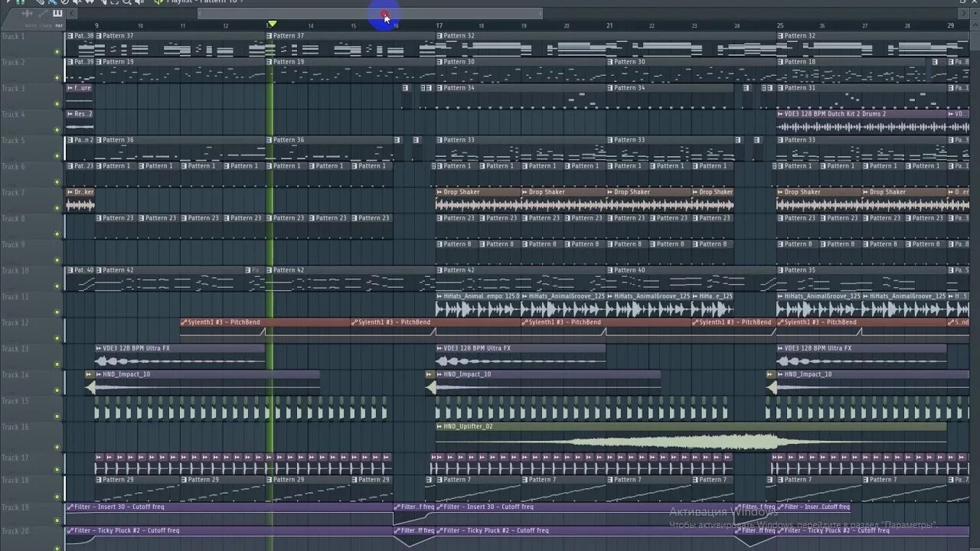
Task: Open clip menu icon of Dutch Kit 2 Drums 2
Action: (x=781, y=114)
